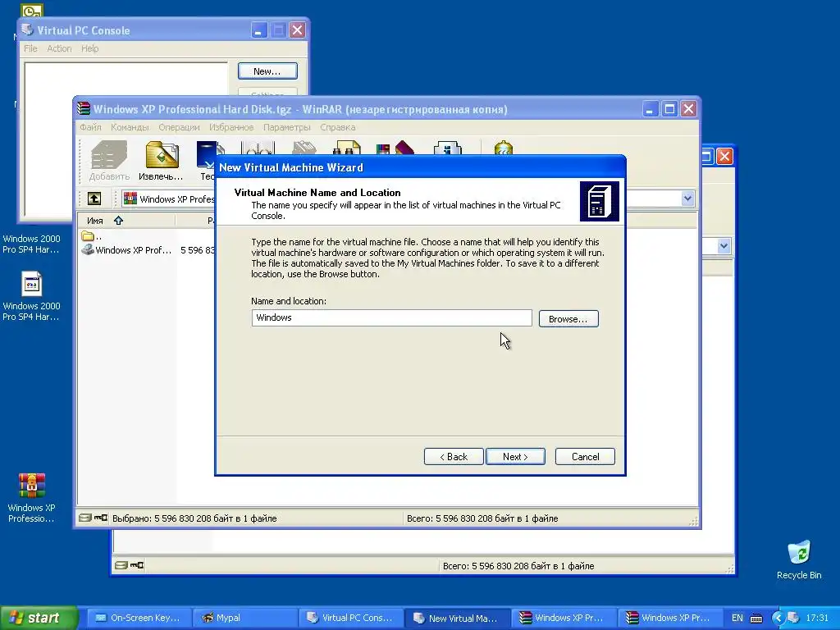Screen dimensions: 840x630
Task: Click "Всего: 5 596 830 208 байт" in front WinRAR
Action: [x=482, y=518]
